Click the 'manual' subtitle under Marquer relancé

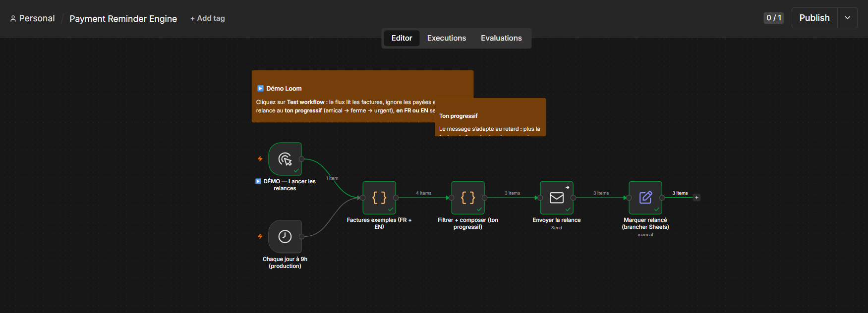click(x=645, y=235)
